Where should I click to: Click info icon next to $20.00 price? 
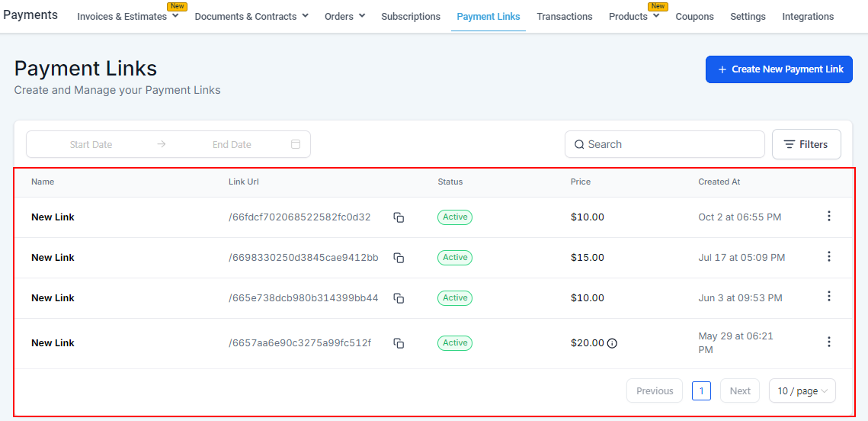612,343
